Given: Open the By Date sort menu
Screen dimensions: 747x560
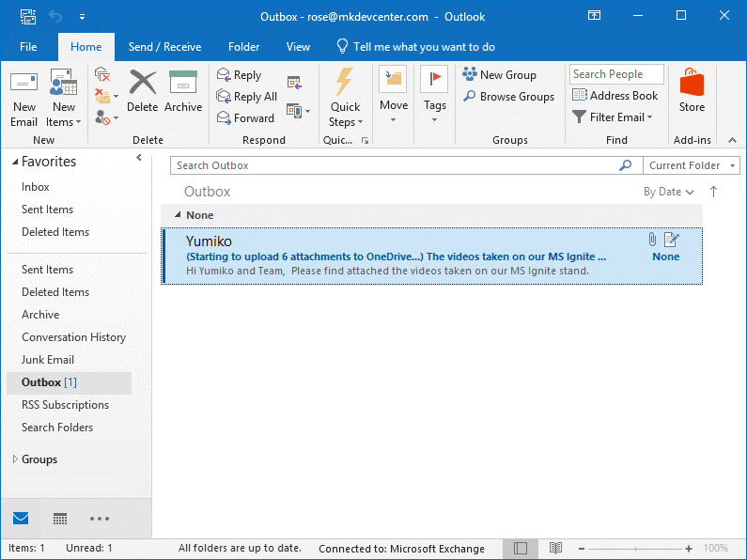Looking at the screenshot, I should 668,192.
